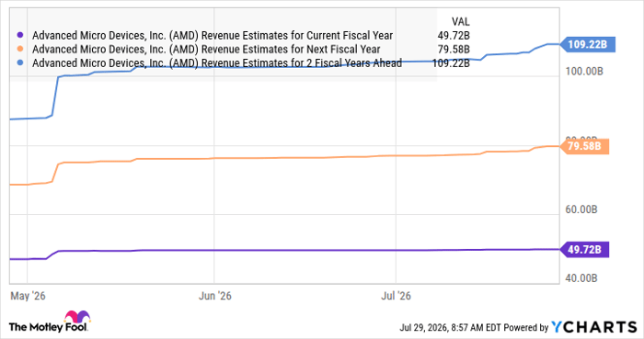Click the 60.00B y-axis label

point(581,209)
